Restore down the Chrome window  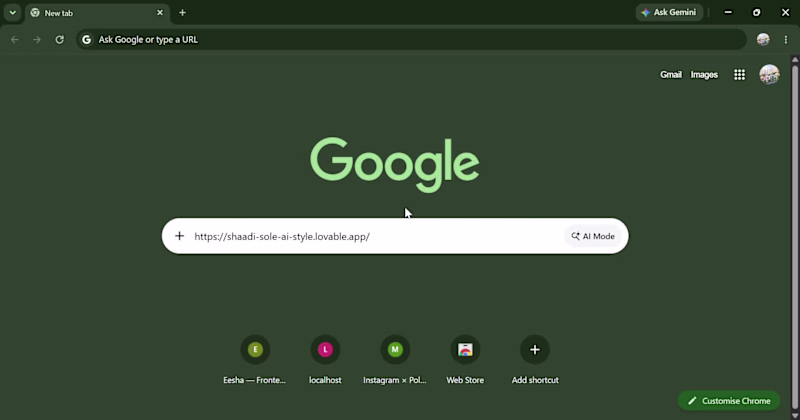(757, 12)
